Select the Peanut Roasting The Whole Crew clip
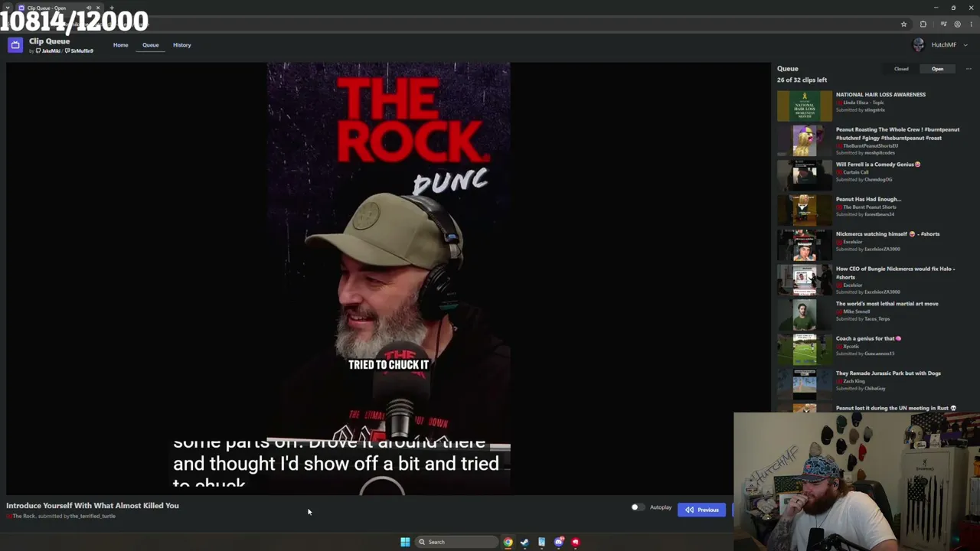Viewport: 980px width, 551px height. pos(897,133)
